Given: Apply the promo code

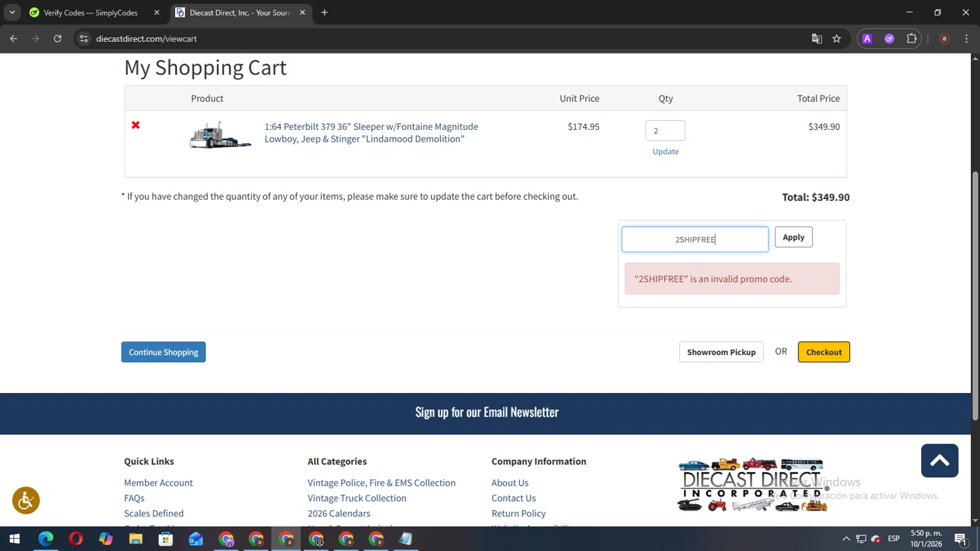Looking at the screenshot, I should click(794, 237).
